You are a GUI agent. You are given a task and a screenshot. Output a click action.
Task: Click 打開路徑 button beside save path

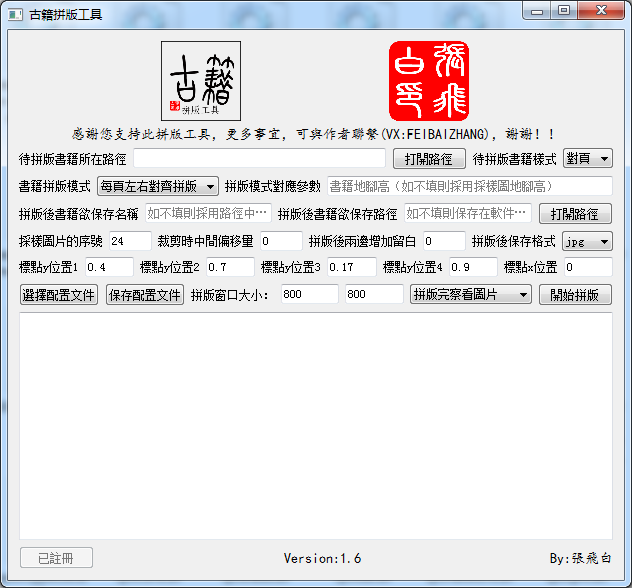click(x=575, y=214)
